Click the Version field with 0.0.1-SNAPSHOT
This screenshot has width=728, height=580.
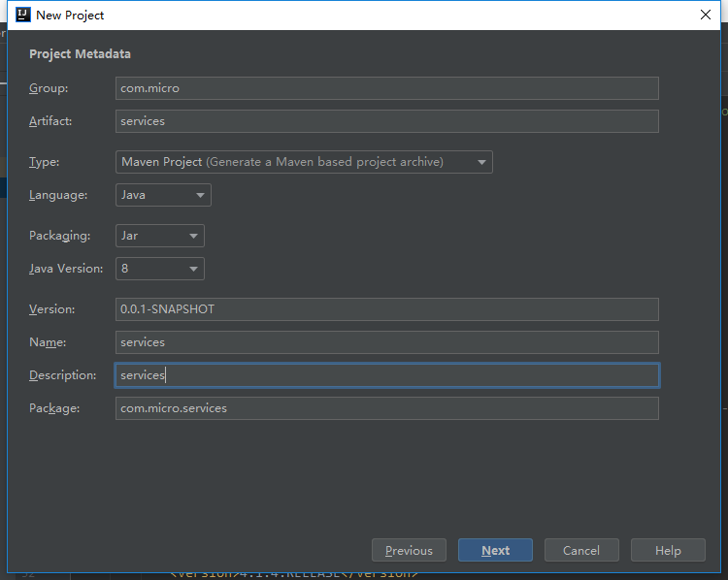tap(386, 309)
